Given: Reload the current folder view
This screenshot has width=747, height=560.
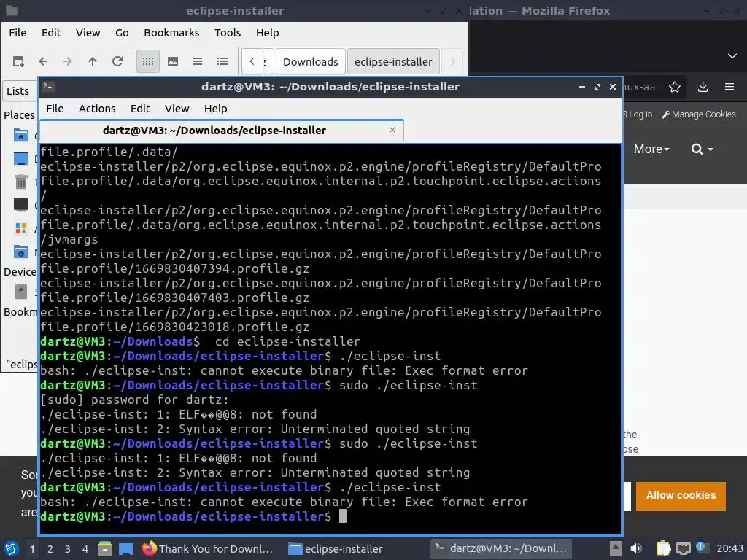Looking at the screenshot, I should click(x=117, y=61).
